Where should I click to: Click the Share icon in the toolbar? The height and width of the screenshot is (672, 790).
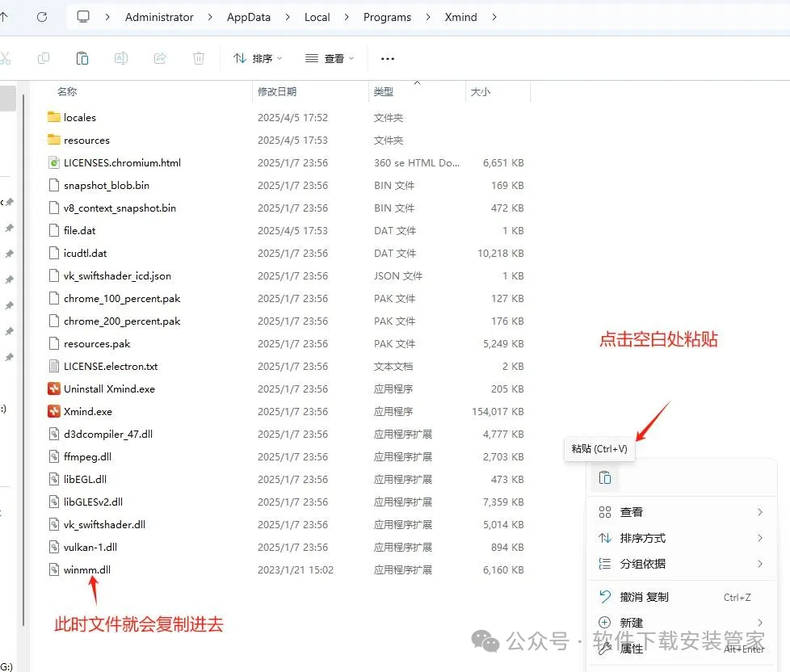pyautogui.click(x=160, y=58)
